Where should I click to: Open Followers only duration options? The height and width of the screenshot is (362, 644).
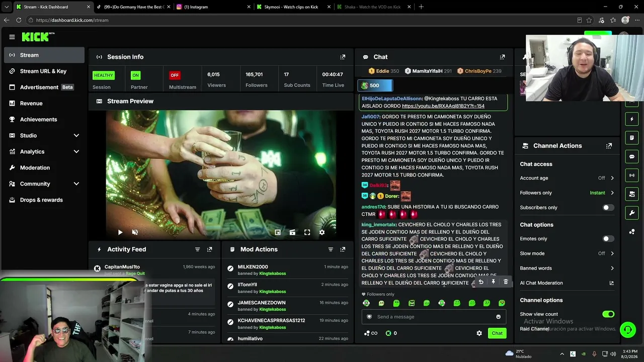(567, 193)
